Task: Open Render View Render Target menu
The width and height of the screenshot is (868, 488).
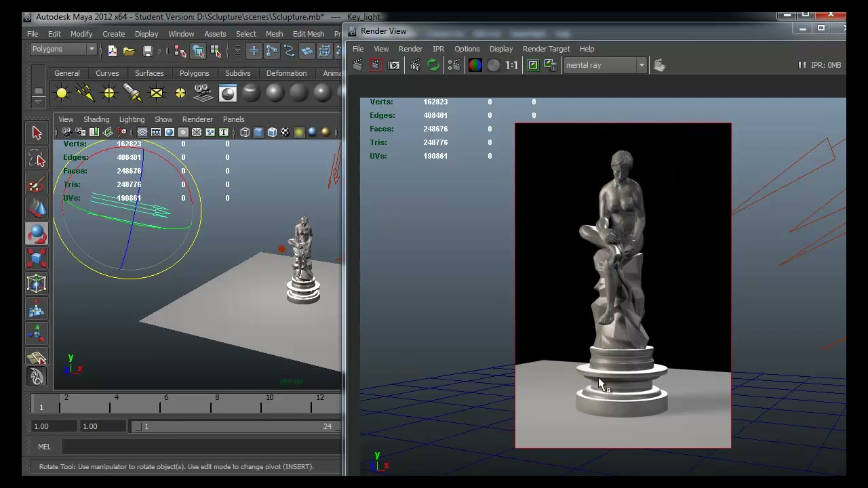Action: (546, 49)
